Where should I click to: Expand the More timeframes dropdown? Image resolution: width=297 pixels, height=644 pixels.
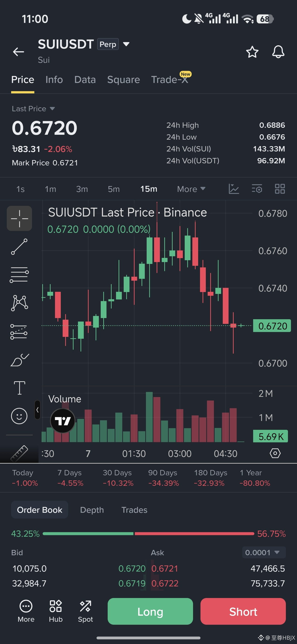[191, 189]
